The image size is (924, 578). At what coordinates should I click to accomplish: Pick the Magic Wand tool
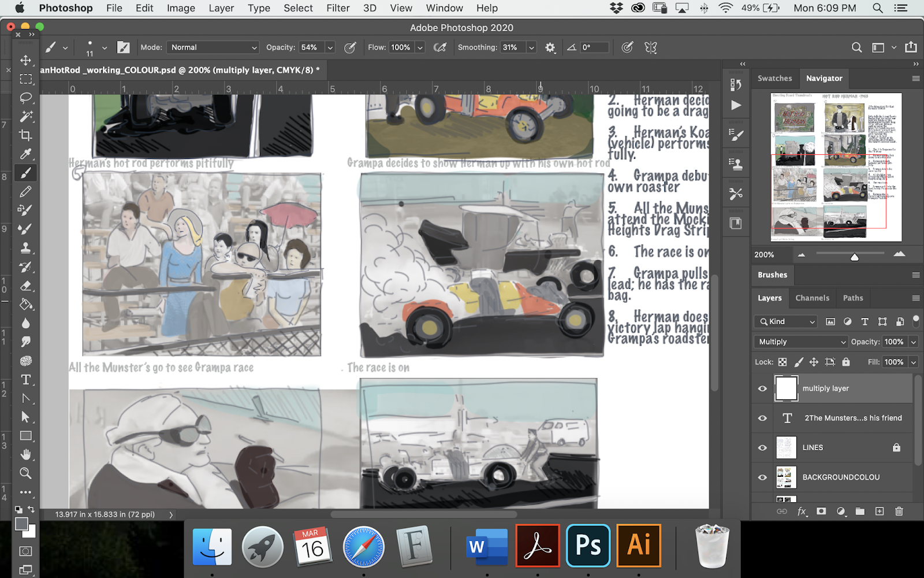point(26,116)
